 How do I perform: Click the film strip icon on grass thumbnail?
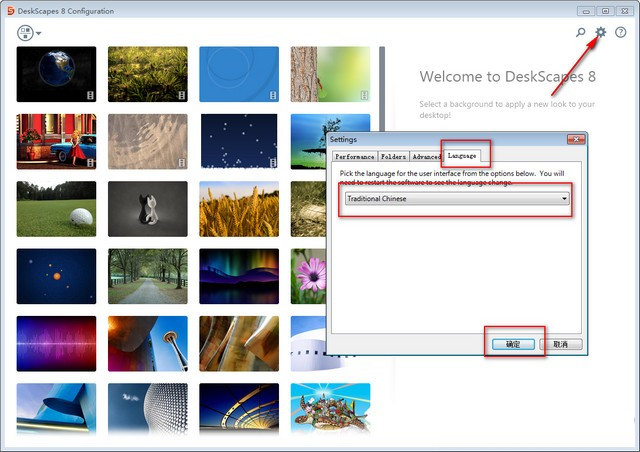click(x=182, y=95)
